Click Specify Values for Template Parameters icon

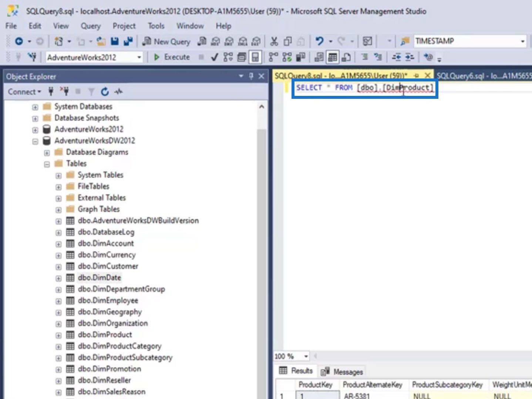(428, 57)
